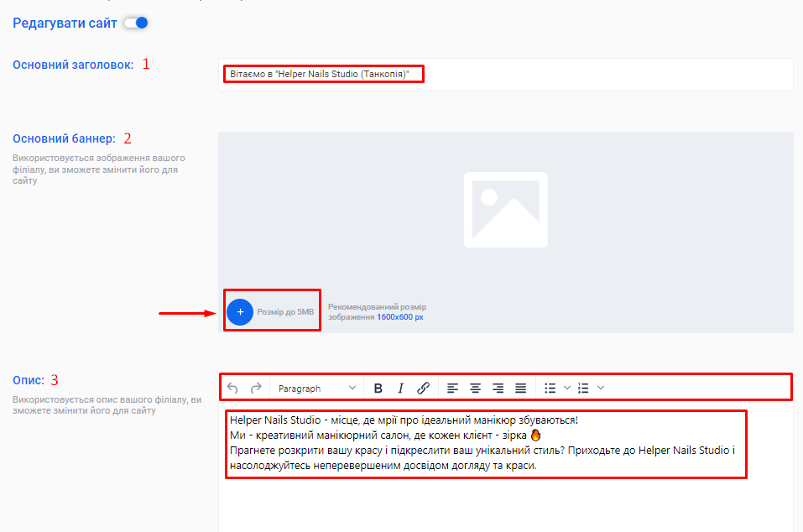803x532 pixels.
Task: Click the main heading input field
Action: [x=503, y=74]
